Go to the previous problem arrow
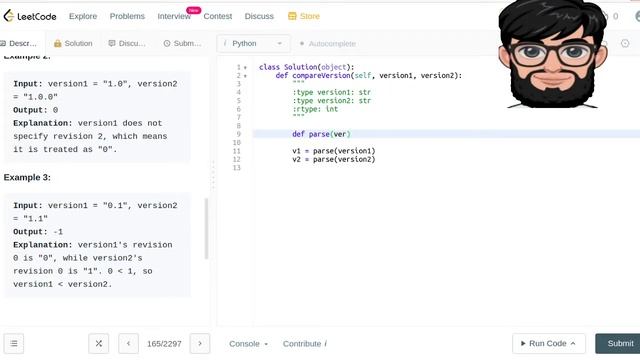 129,344
